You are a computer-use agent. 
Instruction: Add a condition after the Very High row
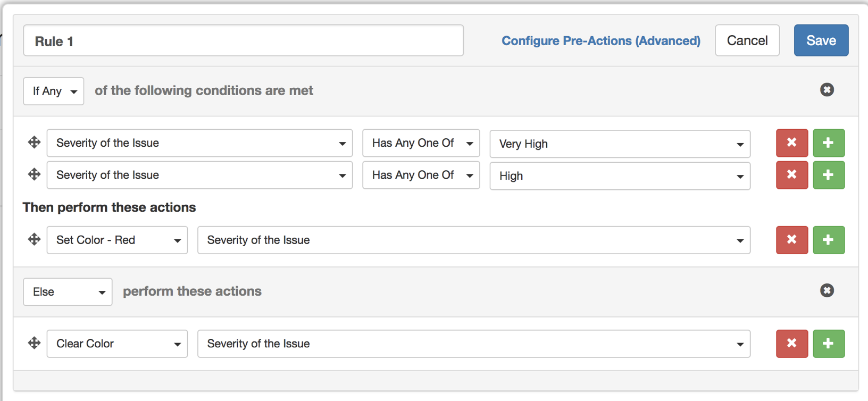pyautogui.click(x=828, y=143)
